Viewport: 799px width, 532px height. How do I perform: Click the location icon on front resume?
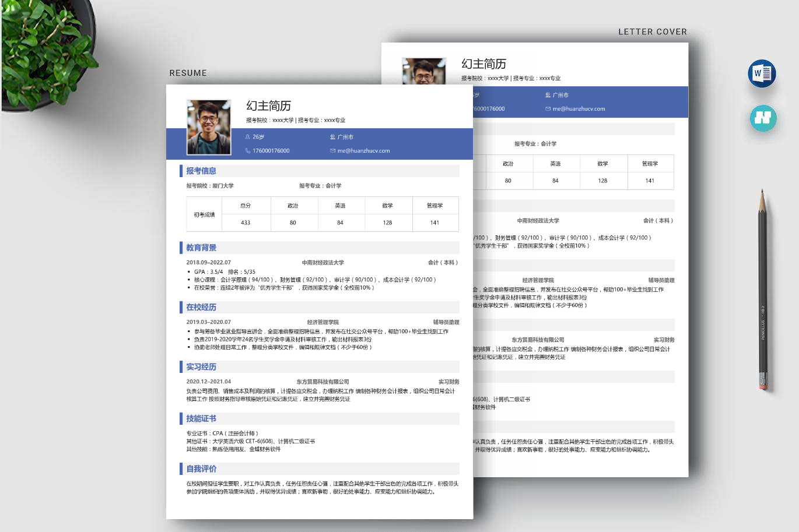pyautogui.click(x=332, y=137)
